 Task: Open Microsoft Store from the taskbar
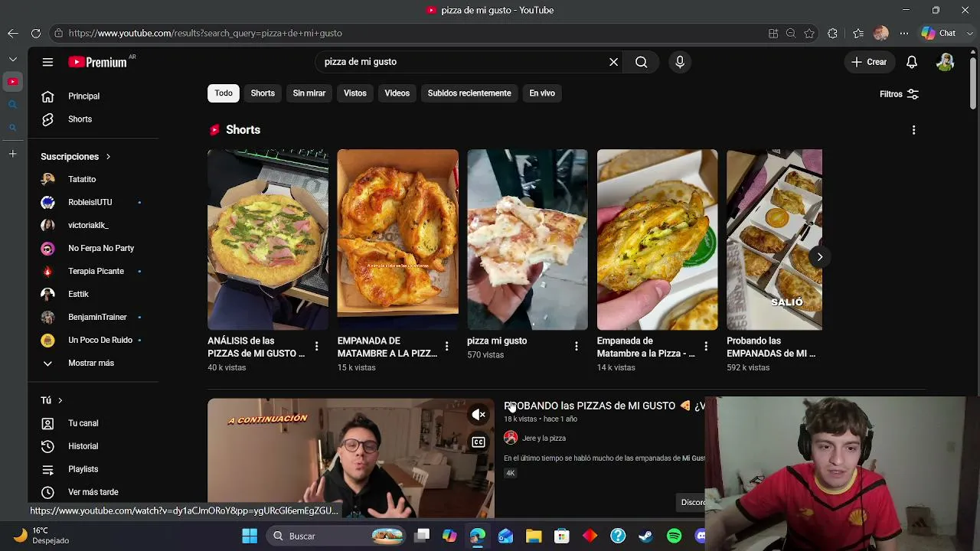tap(562, 536)
